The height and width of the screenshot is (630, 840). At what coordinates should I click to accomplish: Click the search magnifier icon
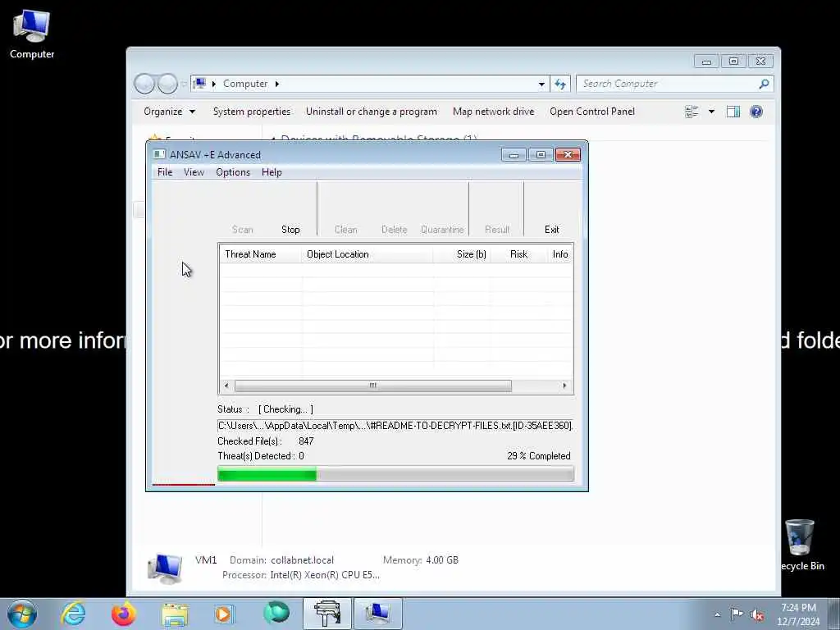point(764,84)
